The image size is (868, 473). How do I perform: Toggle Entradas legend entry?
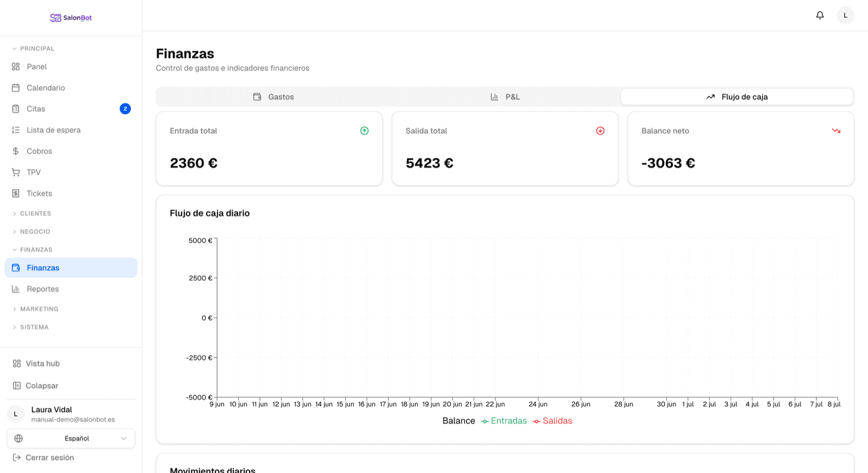504,421
